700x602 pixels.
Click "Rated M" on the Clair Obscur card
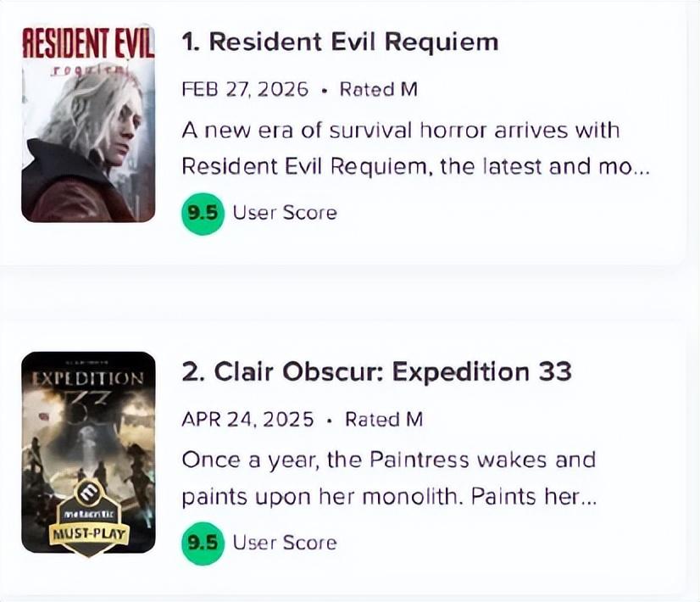click(383, 420)
